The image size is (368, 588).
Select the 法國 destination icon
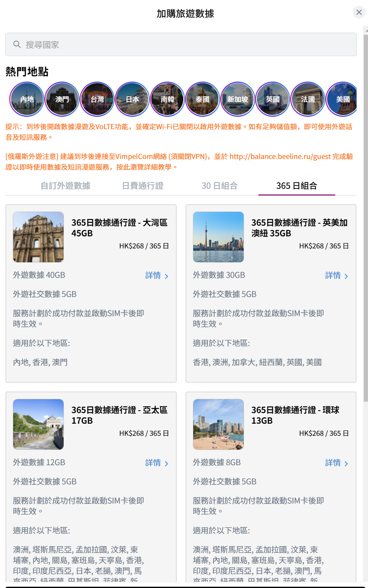(308, 99)
